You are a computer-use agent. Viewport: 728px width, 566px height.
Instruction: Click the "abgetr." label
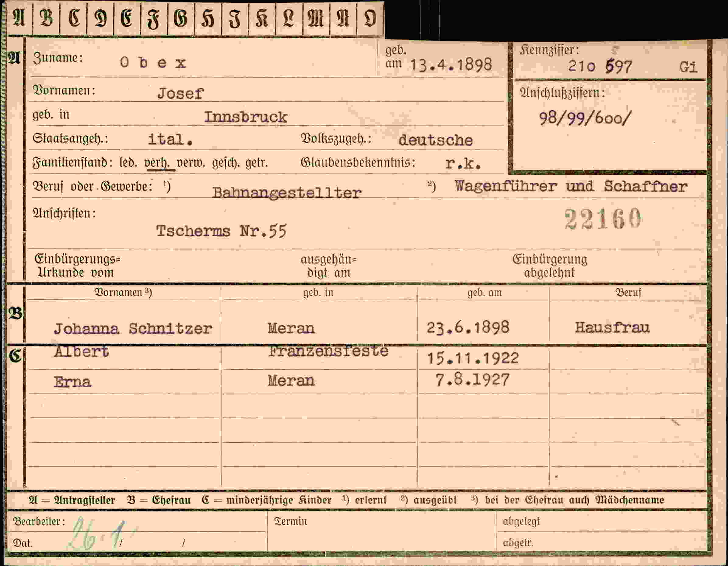(518, 543)
